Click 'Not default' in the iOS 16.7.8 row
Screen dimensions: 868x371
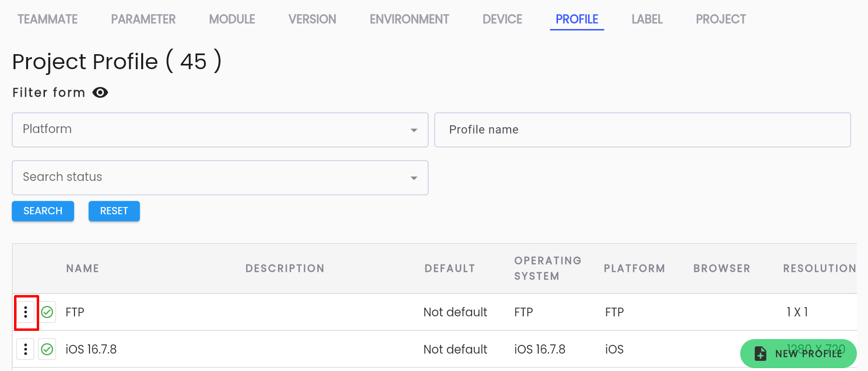455,349
